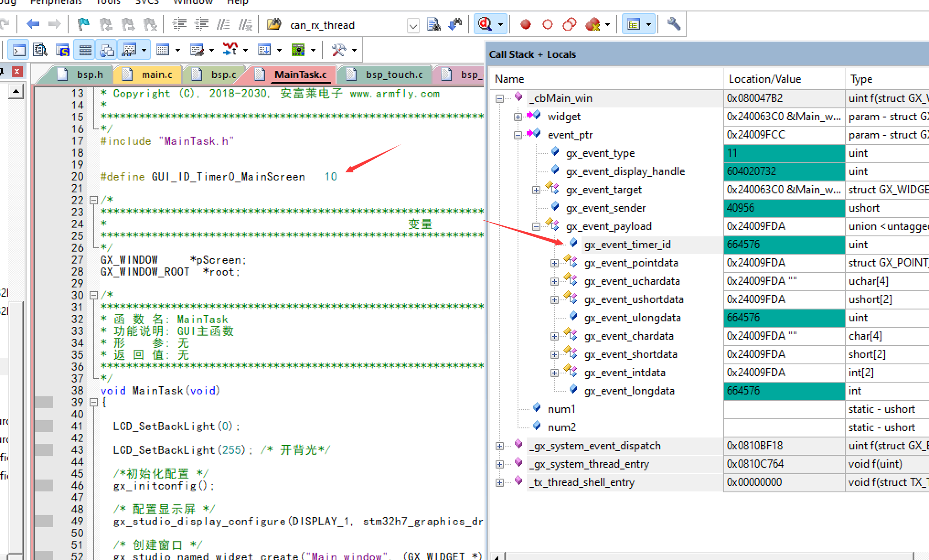This screenshot has width=929, height=560.
Task: Click the Call Stack horizontal scroll left arrow
Action: tap(497, 556)
